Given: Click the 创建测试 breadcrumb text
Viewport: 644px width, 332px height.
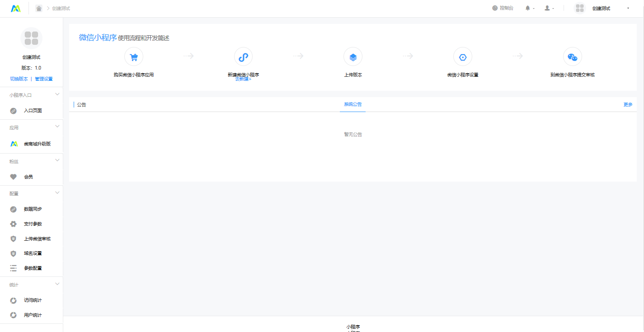Looking at the screenshot, I should (x=61, y=9).
